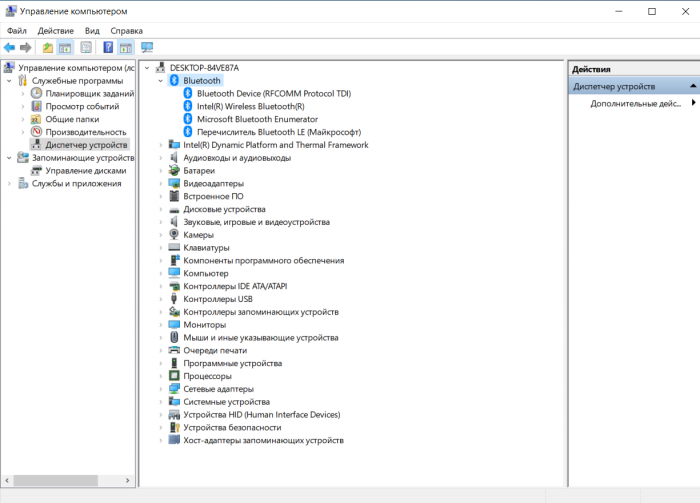Click the Процессоры category icon
700x503 pixels.
coord(174,376)
